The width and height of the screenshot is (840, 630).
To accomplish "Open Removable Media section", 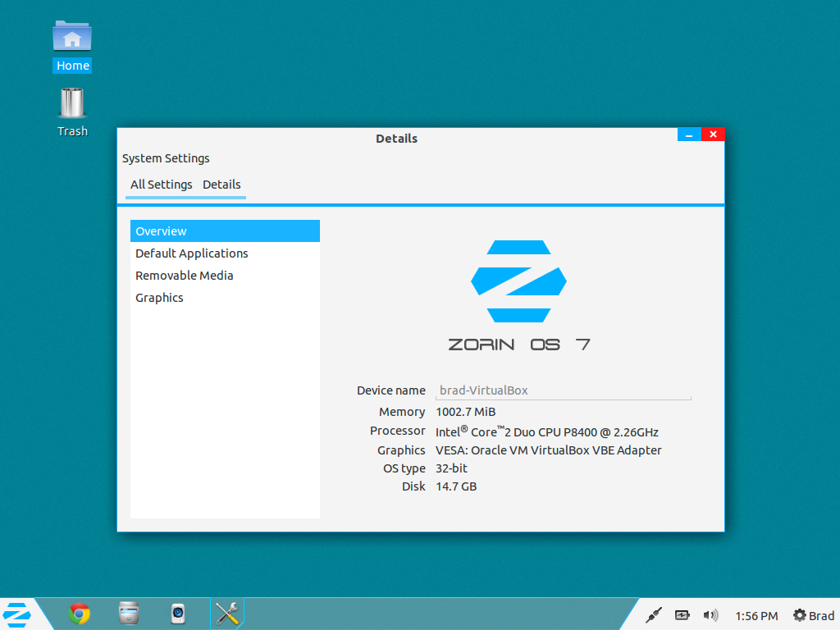I will click(x=225, y=276).
